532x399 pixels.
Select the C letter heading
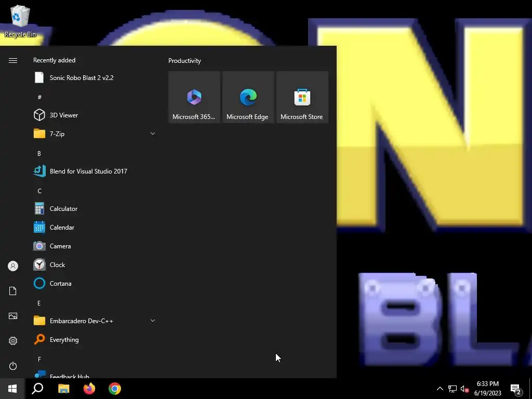39,191
